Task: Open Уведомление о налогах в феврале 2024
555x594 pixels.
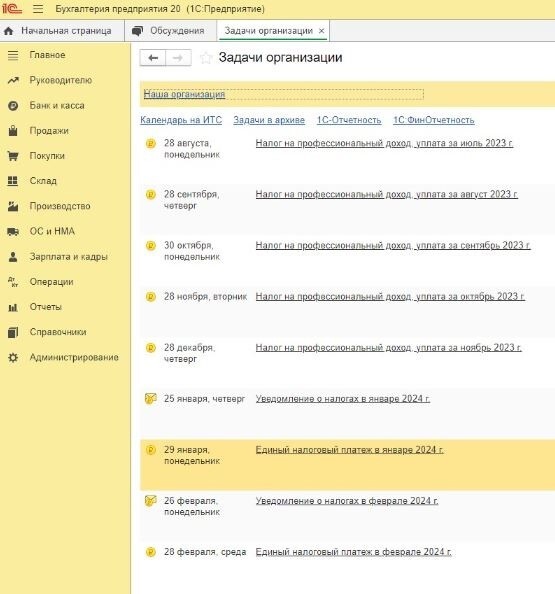Action: pyautogui.click(x=347, y=501)
